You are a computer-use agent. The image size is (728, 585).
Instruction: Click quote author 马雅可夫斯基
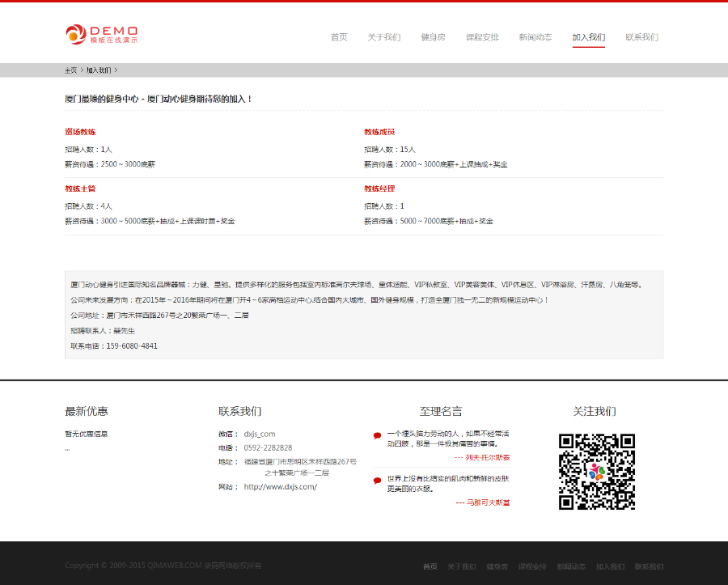pyautogui.click(x=488, y=502)
